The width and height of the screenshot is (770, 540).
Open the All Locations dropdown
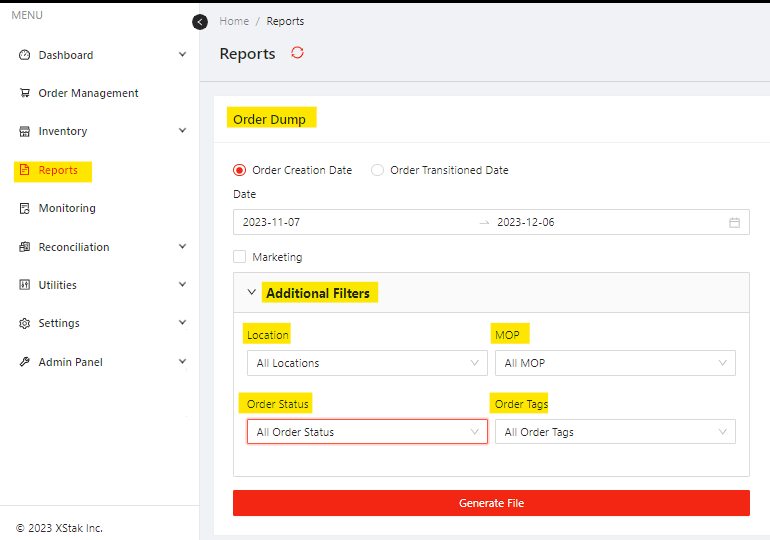point(366,363)
